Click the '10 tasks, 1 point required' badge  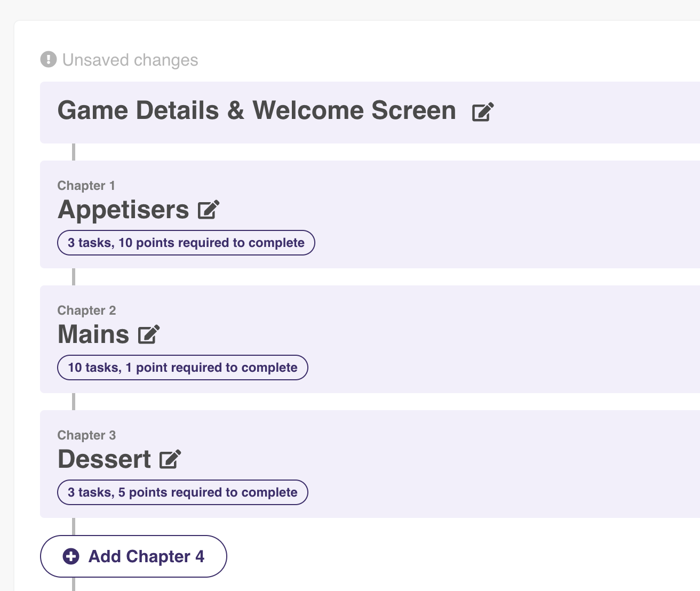[x=182, y=368]
